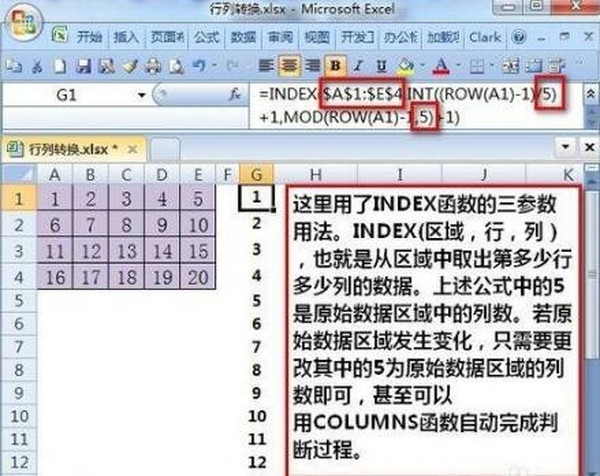Align text right
Image resolution: width=600 pixels, height=476 pixels.
point(313,66)
